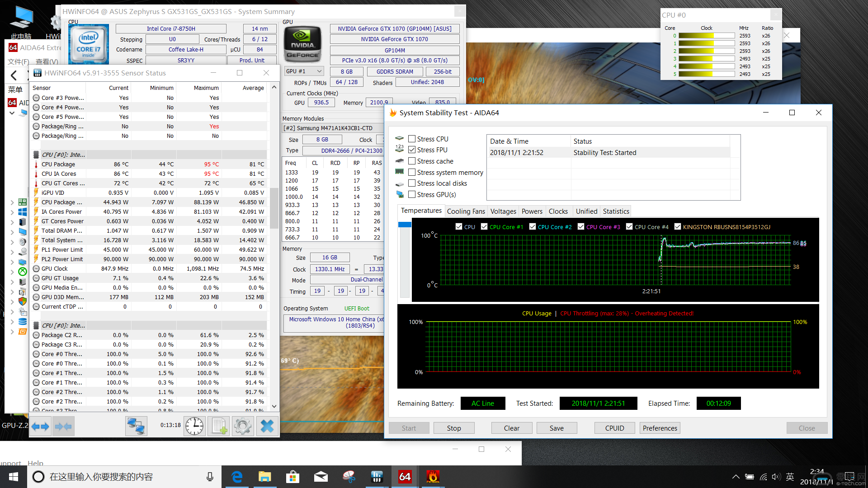Open FurMark flame icon in taskbar

point(433,477)
